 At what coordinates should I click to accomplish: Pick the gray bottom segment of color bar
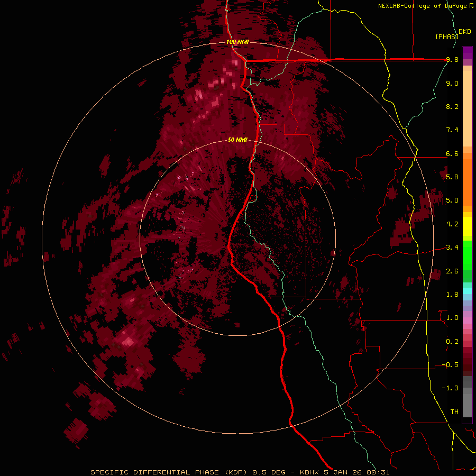click(x=467, y=405)
